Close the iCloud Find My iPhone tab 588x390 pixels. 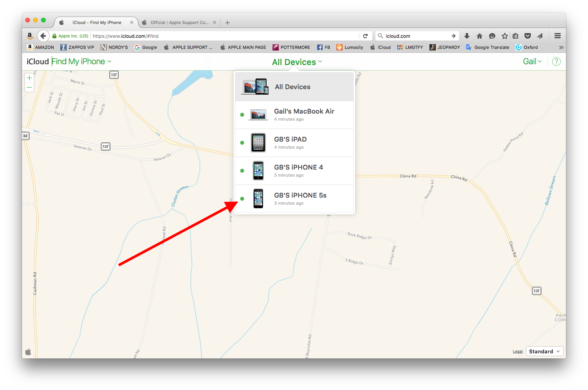[x=132, y=22]
